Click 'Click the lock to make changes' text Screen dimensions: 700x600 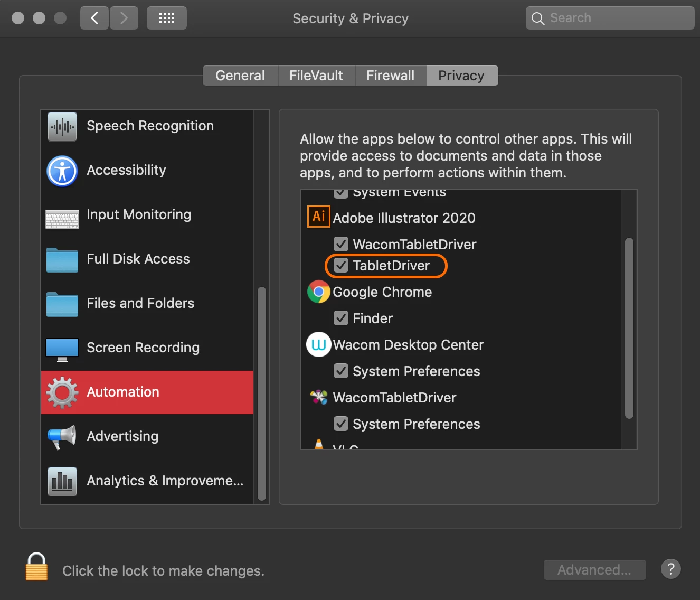click(164, 571)
